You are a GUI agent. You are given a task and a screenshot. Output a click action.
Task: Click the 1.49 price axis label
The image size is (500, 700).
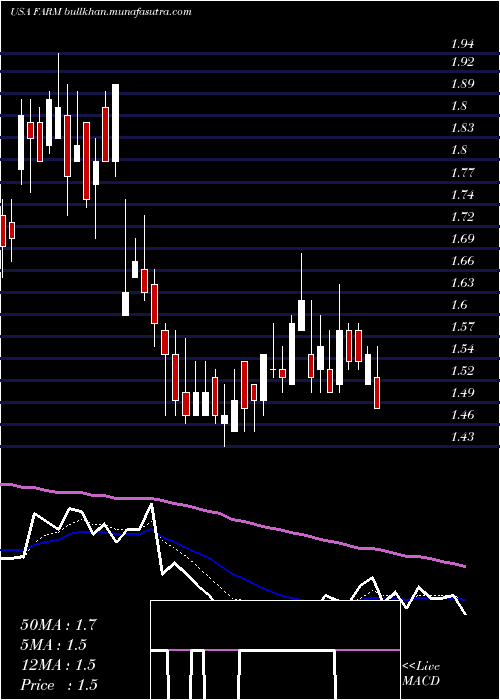[462, 393]
